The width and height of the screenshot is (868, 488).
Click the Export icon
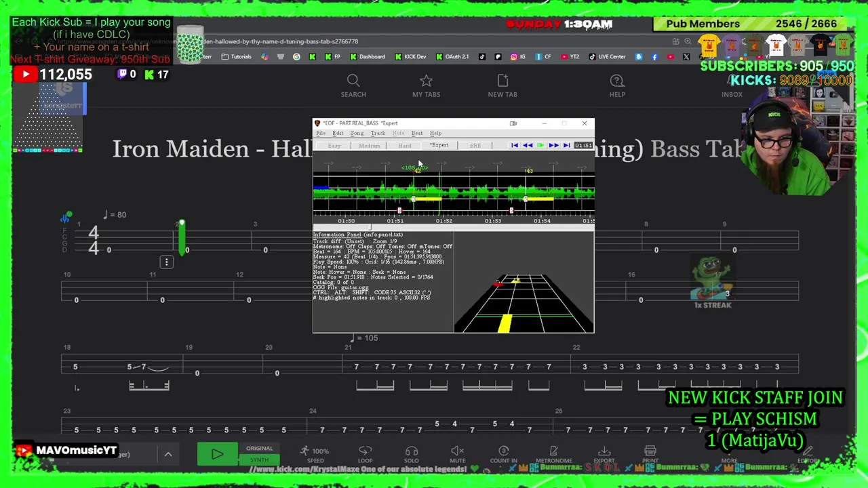click(604, 454)
